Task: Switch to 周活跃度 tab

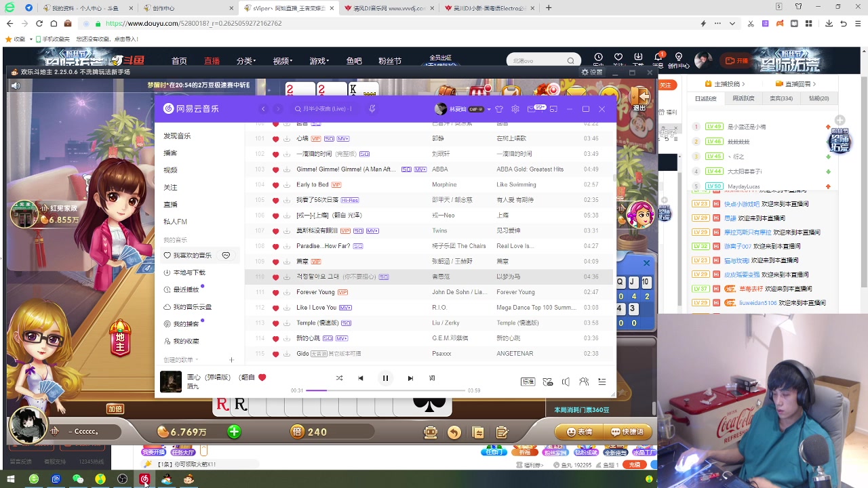Action: 743,98
